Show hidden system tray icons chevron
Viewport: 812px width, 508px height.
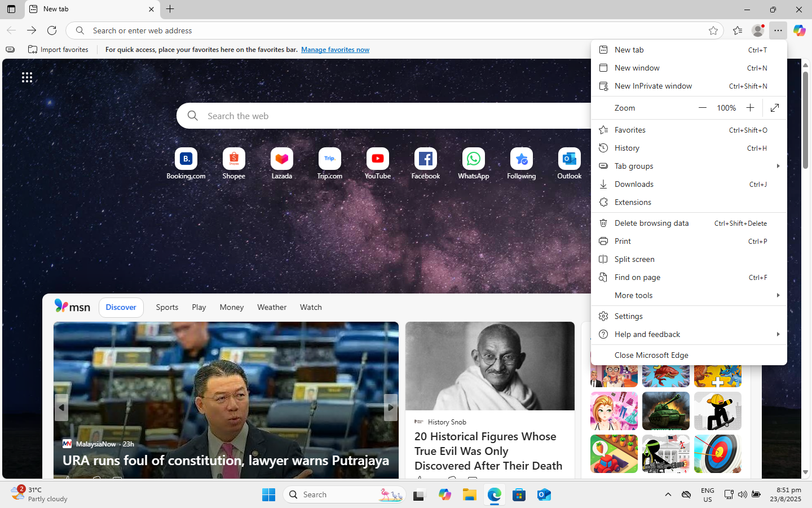click(x=668, y=494)
